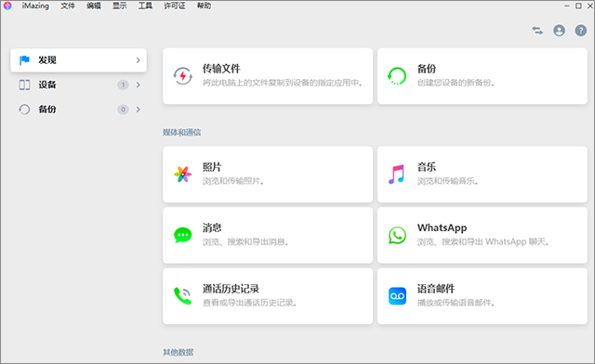Open the 音乐 card

[x=483, y=175]
